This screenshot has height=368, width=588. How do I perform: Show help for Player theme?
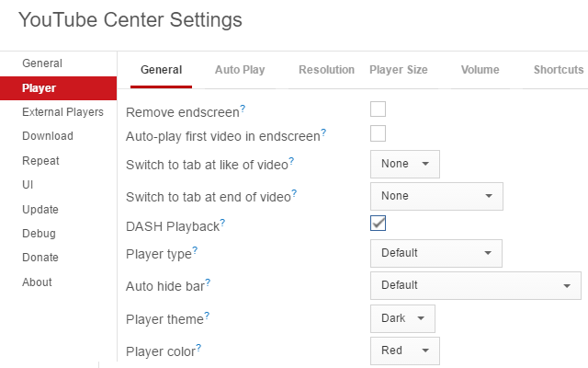coord(207,316)
